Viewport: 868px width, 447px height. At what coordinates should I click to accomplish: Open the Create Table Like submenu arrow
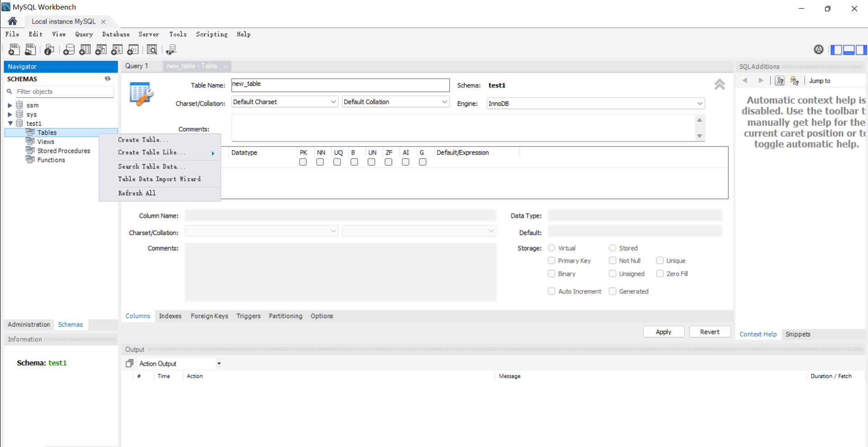tap(213, 153)
